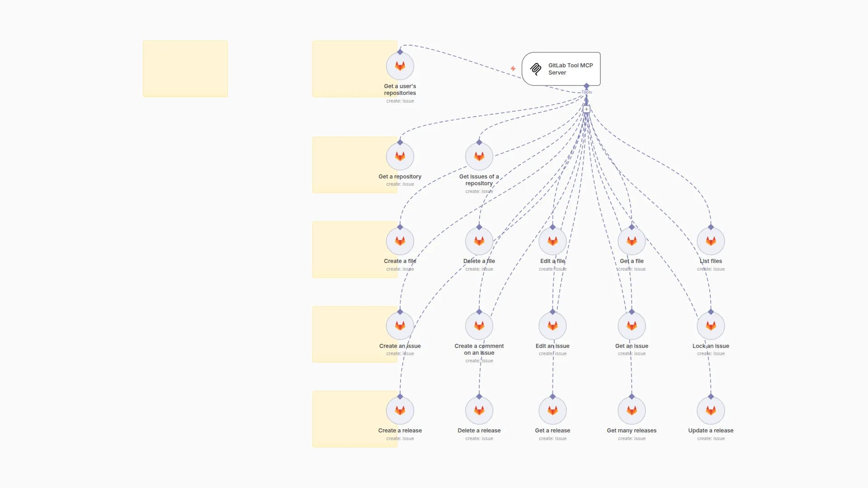Click the 'Delete a release' node
This screenshot has width=868, height=488.
(x=479, y=411)
